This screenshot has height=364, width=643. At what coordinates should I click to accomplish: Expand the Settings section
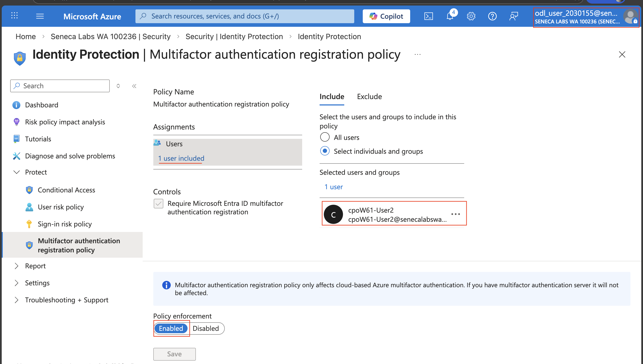click(17, 283)
